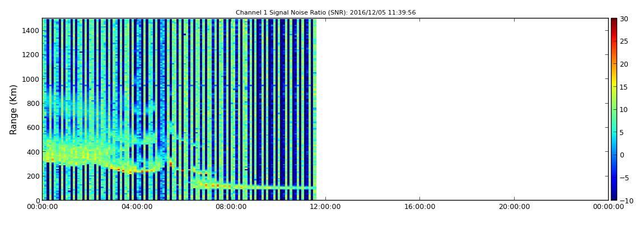Click the colorbar label 25

tap(624, 41)
